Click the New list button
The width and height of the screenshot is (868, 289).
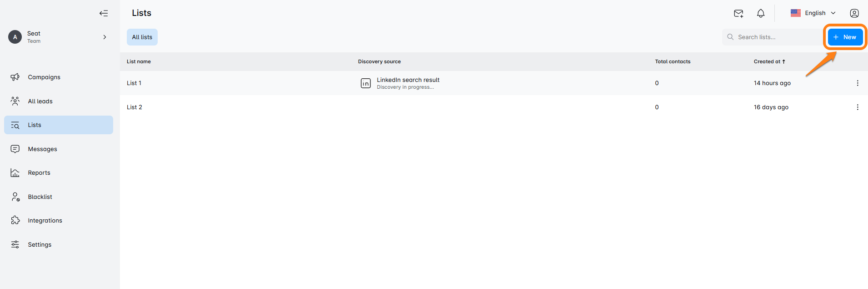pyautogui.click(x=845, y=37)
